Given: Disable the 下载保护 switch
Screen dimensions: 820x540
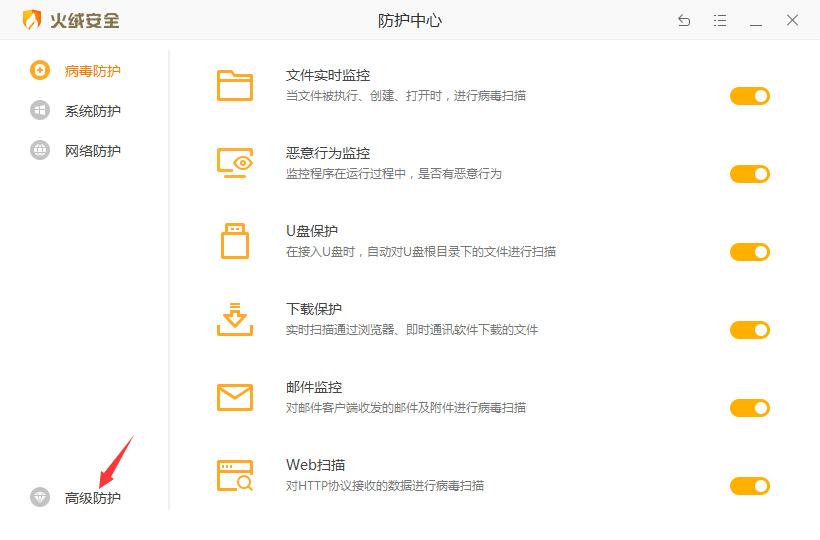Looking at the screenshot, I should coord(750,330).
